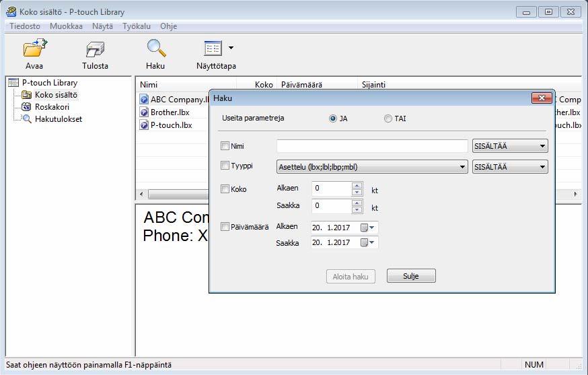Select the Brother.lbx file name

tap(170, 112)
